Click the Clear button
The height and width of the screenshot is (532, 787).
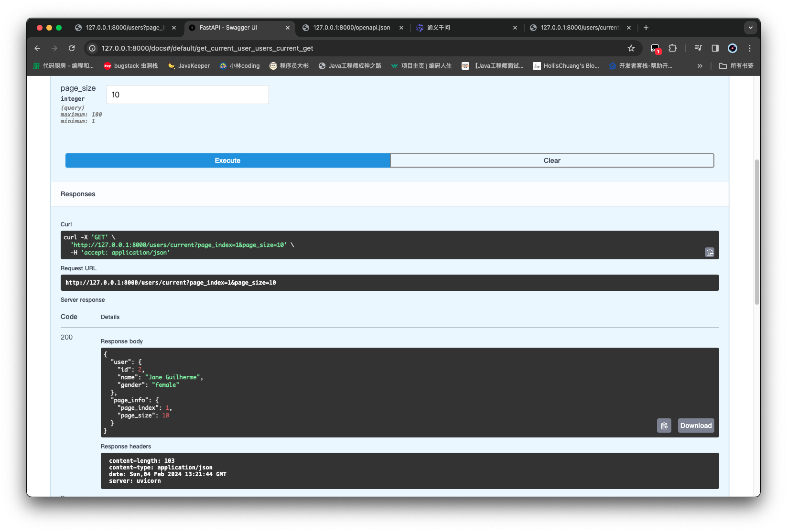552,160
